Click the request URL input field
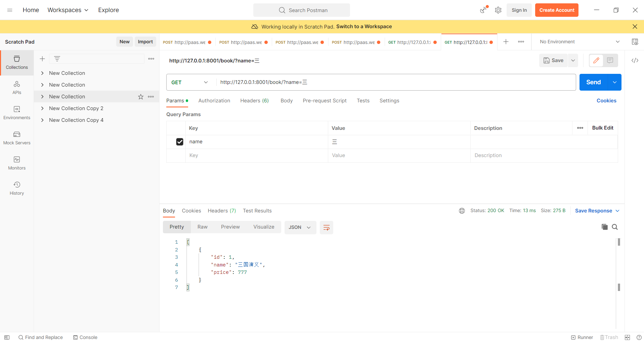The image size is (644, 342). click(x=396, y=82)
